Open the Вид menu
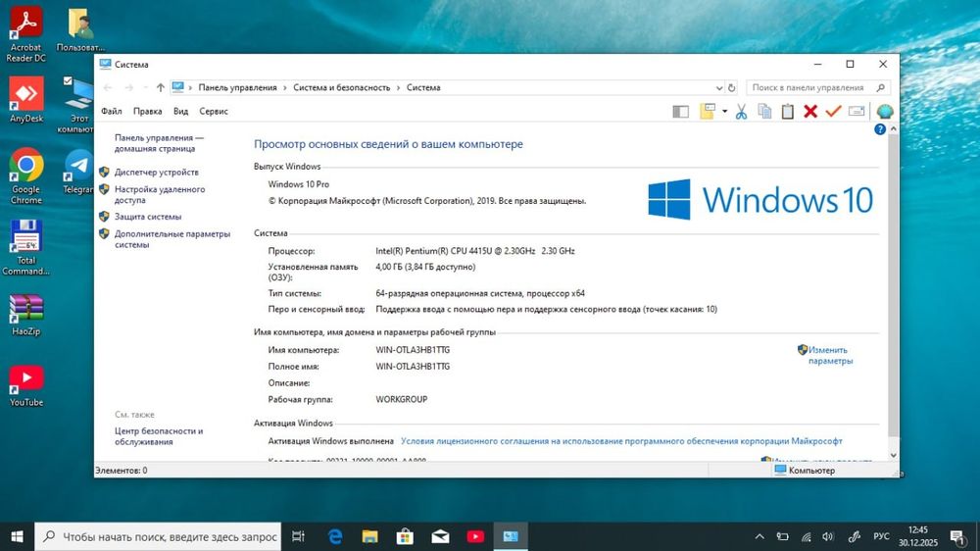The width and height of the screenshot is (980, 551). (180, 112)
